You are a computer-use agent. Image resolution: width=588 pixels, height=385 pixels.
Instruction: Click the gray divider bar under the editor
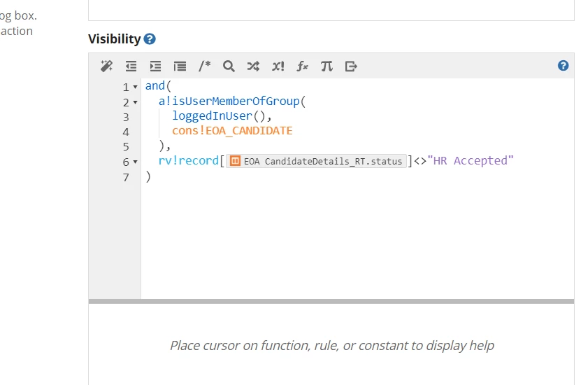[x=331, y=301]
